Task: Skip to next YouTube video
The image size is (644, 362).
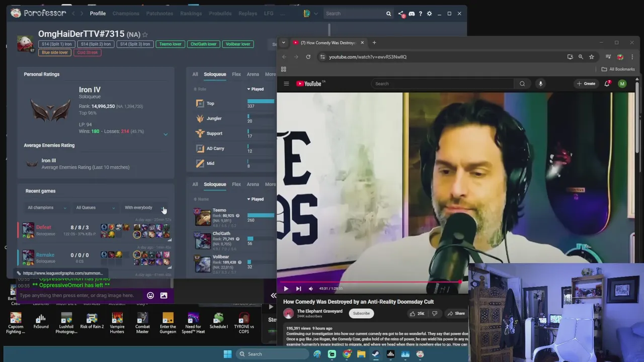Action: pos(298,289)
